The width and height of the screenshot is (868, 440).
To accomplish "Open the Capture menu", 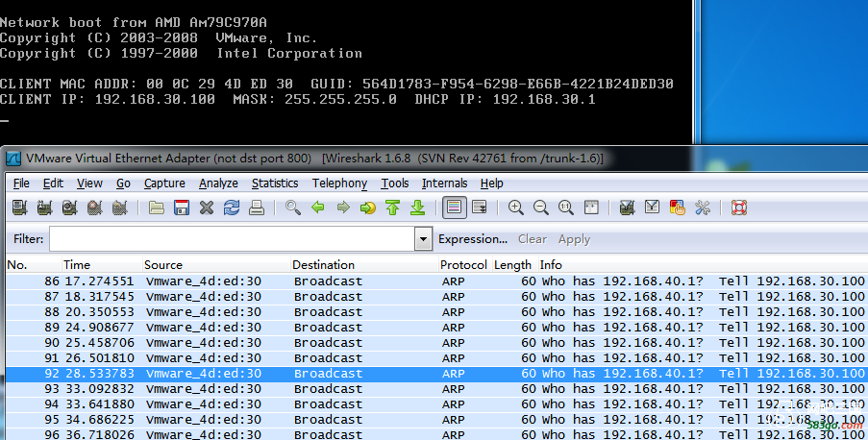I will (164, 183).
